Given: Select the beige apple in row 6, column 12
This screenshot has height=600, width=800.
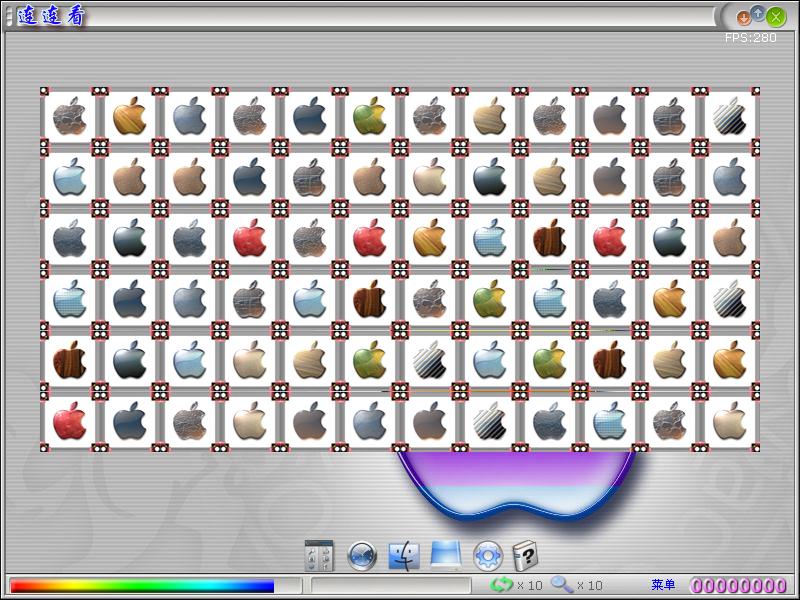Looking at the screenshot, I should point(730,421).
